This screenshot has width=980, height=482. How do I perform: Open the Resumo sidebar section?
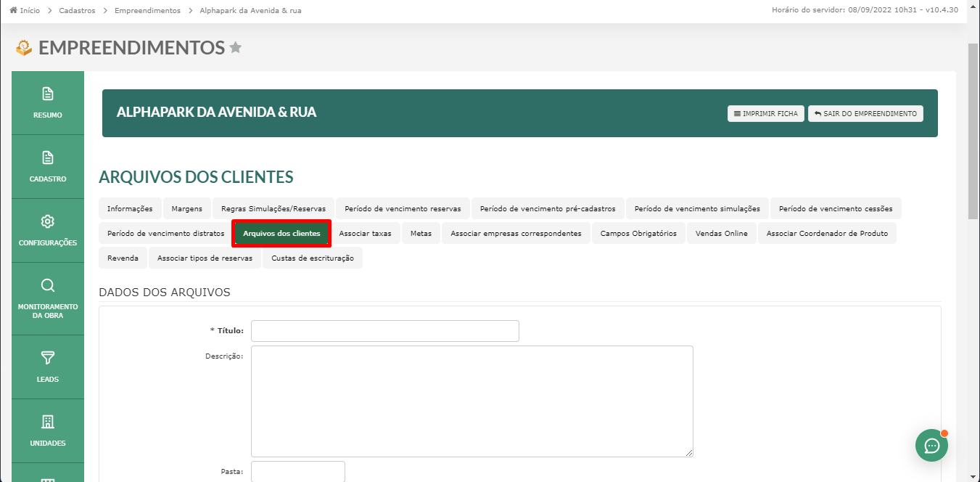[48, 103]
